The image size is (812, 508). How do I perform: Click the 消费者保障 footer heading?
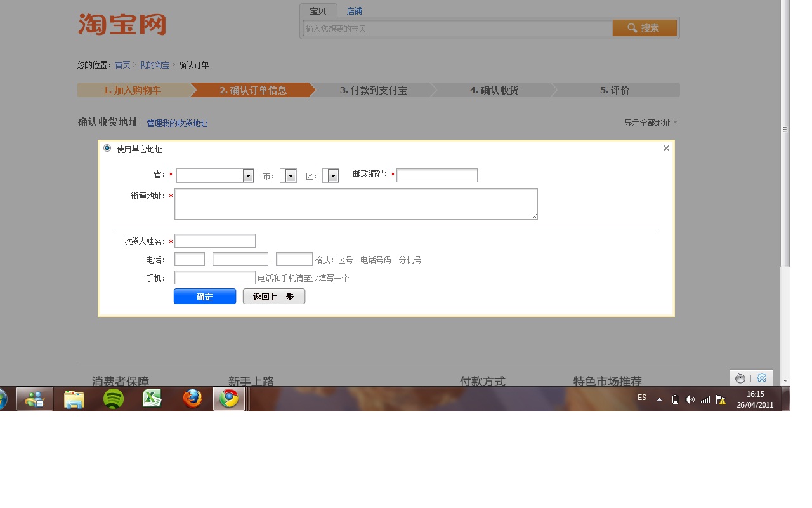[121, 381]
